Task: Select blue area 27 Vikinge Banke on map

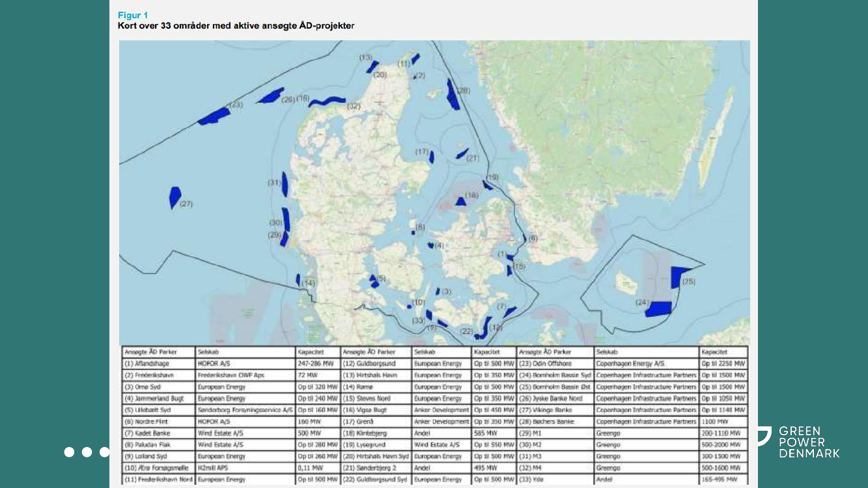Action: tap(174, 197)
